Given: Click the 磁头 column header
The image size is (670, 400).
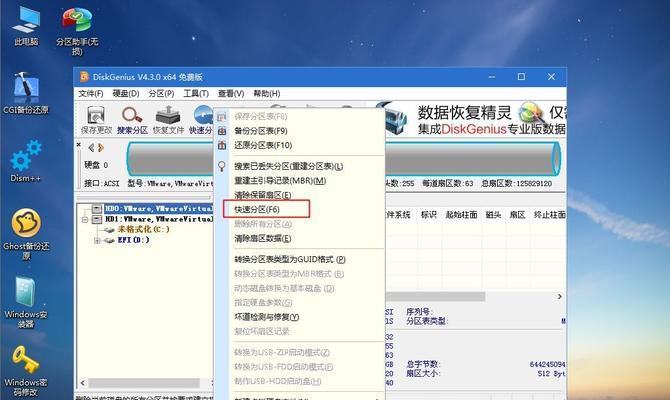Looking at the screenshot, I should tap(493, 215).
